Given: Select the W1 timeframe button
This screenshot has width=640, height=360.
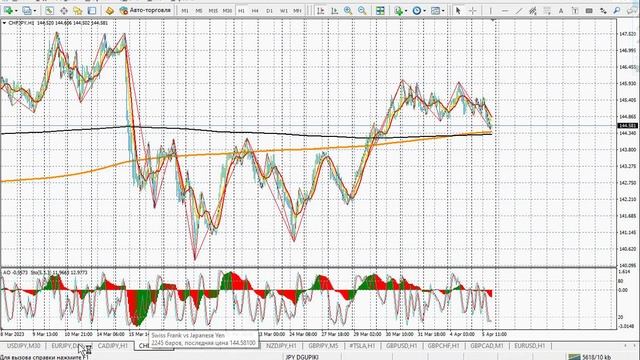Looking at the screenshot, I should pos(284,11).
